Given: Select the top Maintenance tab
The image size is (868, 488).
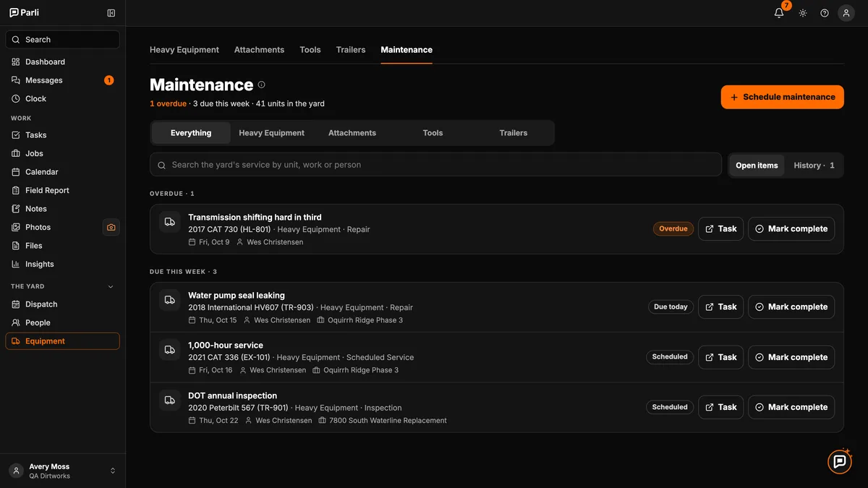Looking at the screenshot, I should pos(407,50).
